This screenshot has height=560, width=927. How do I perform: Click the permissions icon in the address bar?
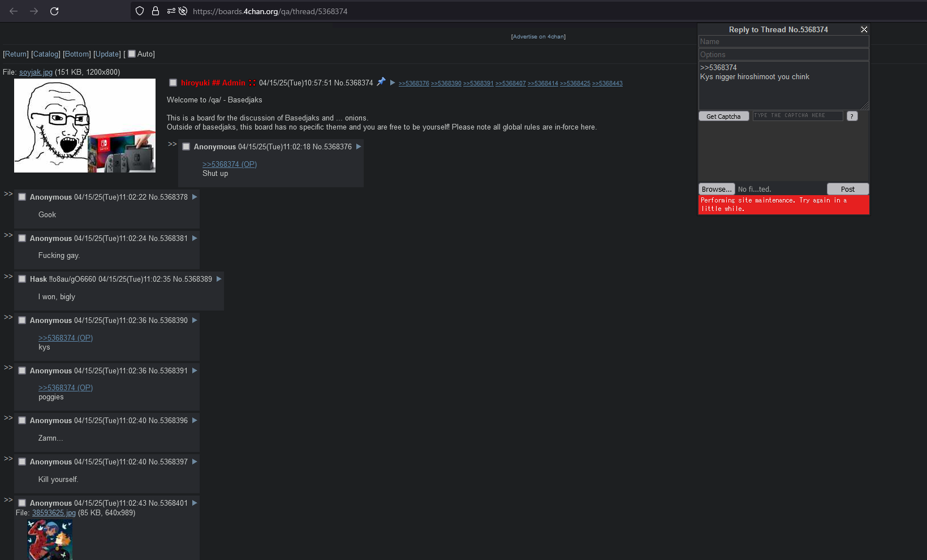171,11
